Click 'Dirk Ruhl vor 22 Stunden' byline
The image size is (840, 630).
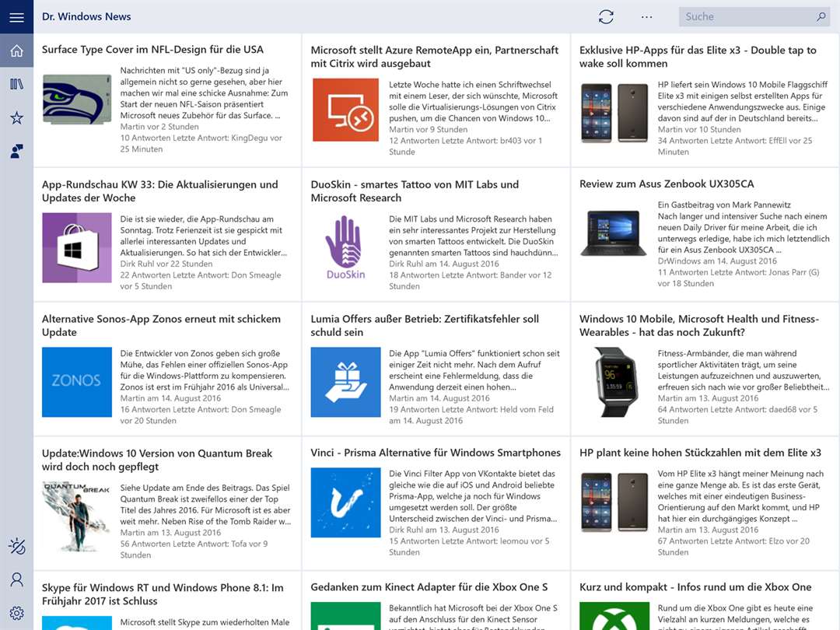166,264
